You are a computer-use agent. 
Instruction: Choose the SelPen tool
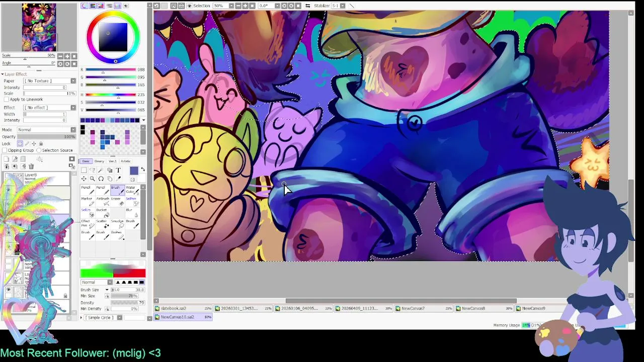tap(133, 202)
